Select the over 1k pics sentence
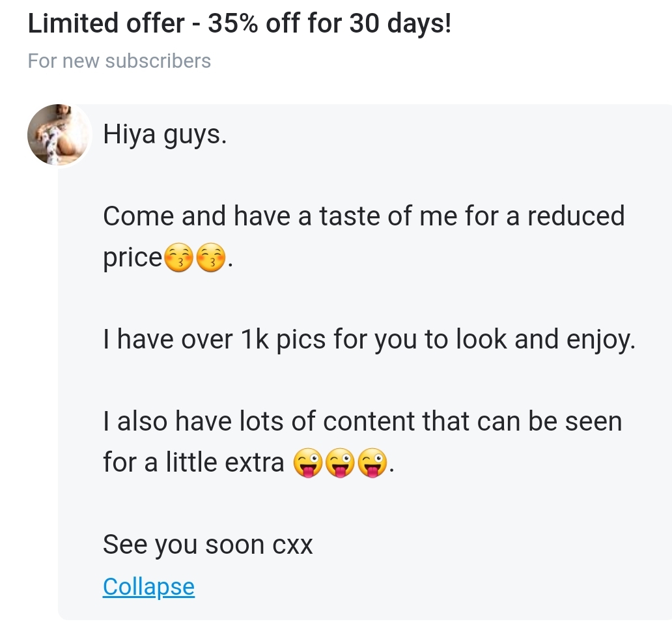The height and width of the screenshot is (628, 672). tap(369, 338)
